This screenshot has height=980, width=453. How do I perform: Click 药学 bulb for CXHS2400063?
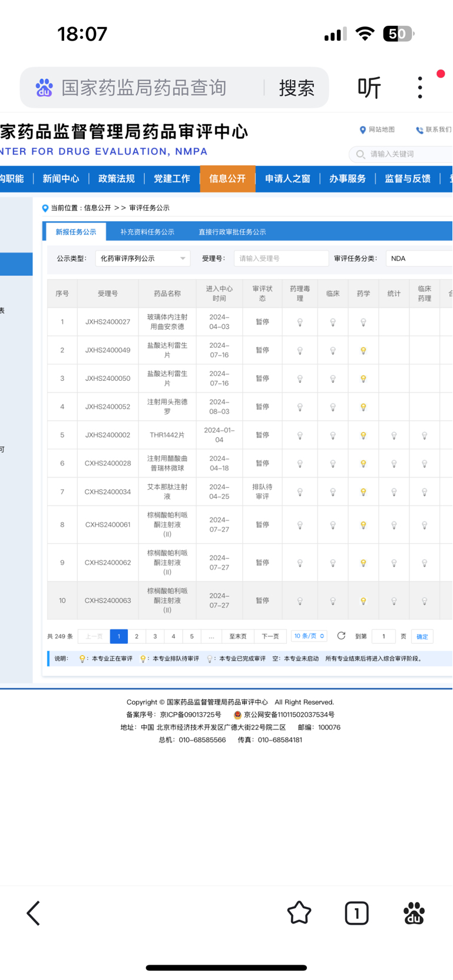click(363, 601)
